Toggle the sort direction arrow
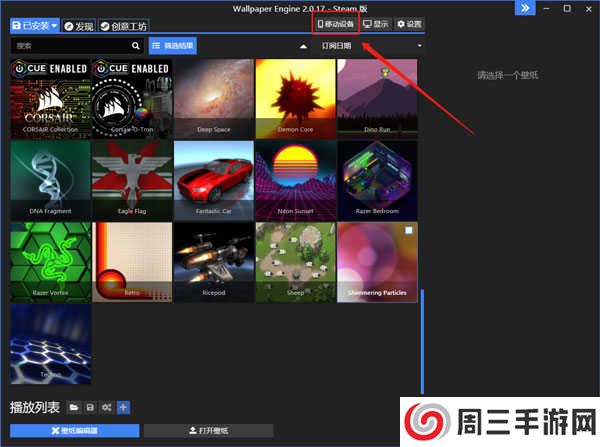Image resolution: width=600 pixels, height=447 pixels. click(x=303, y=46)
